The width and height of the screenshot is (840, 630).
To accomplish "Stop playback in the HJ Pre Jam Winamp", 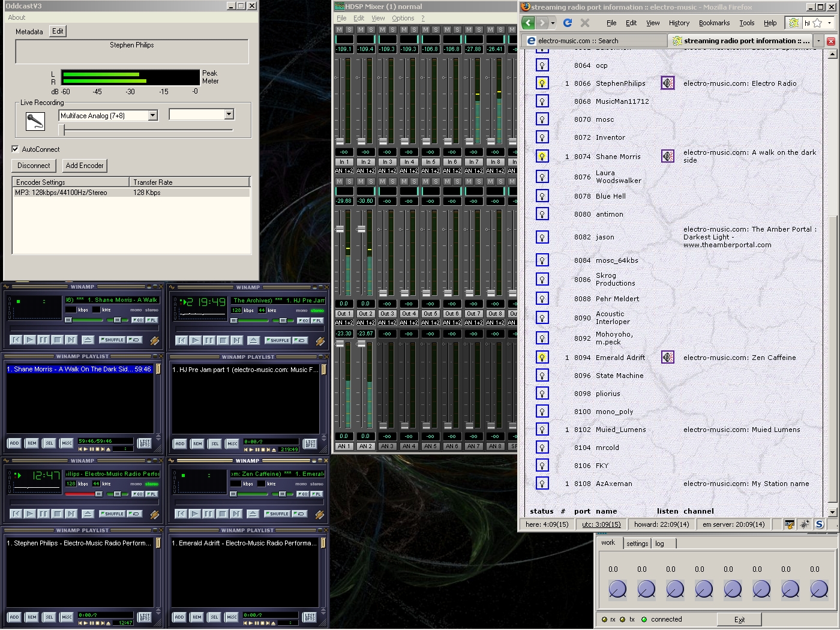I will pyautogui.click(x=223, y=340).
